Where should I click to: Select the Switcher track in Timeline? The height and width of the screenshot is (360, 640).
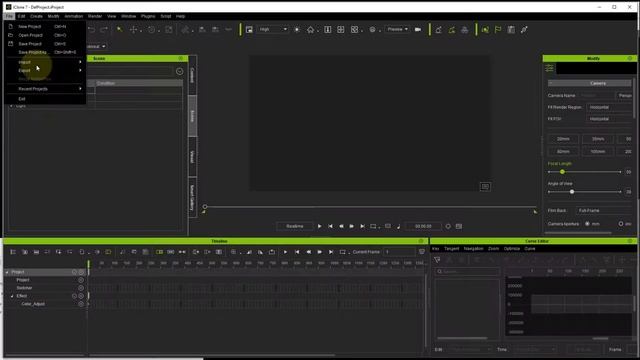tap(24, 288)
